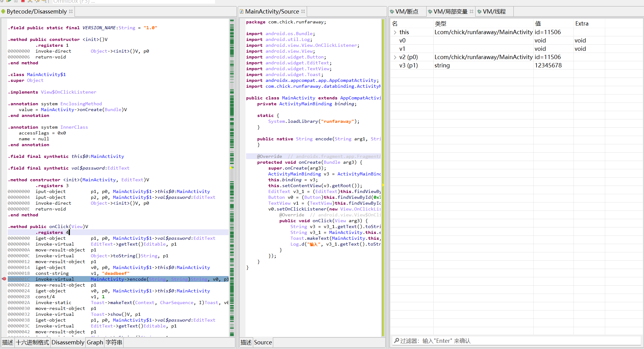
Task: Click the source pane yellow overview ruler
Action: (383, 178)
